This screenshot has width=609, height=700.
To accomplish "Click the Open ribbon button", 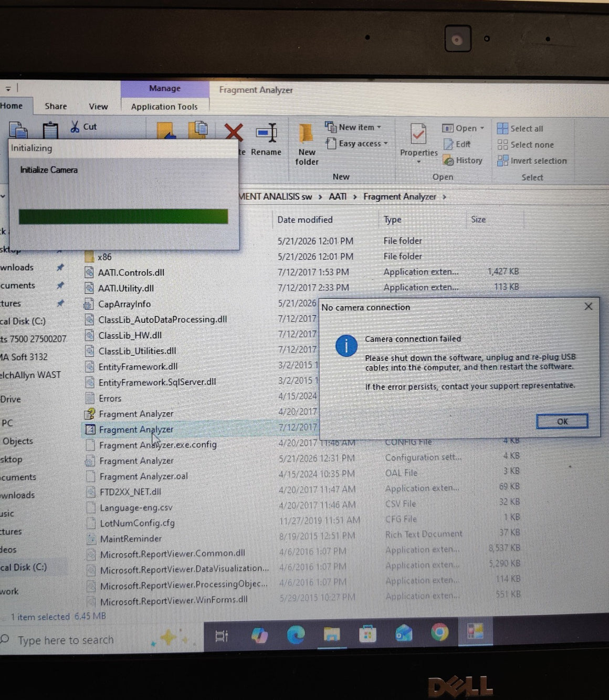I will coord(463,128).
